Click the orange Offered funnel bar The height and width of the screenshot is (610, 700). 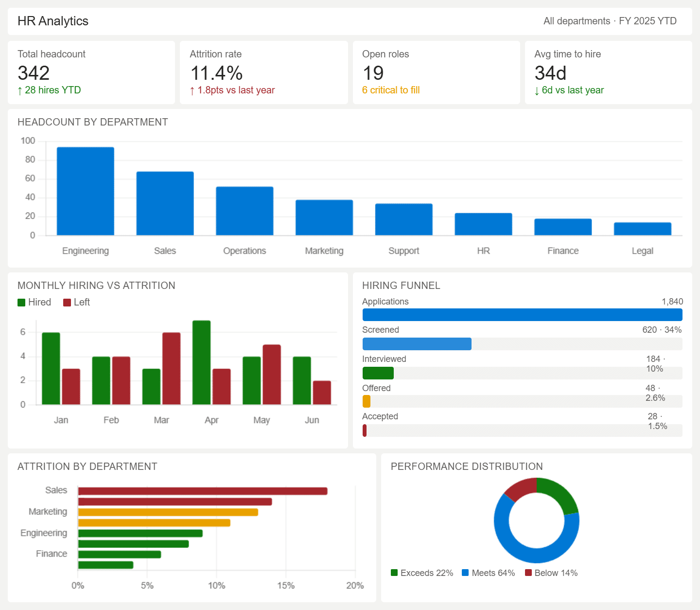tap(367, 401)
